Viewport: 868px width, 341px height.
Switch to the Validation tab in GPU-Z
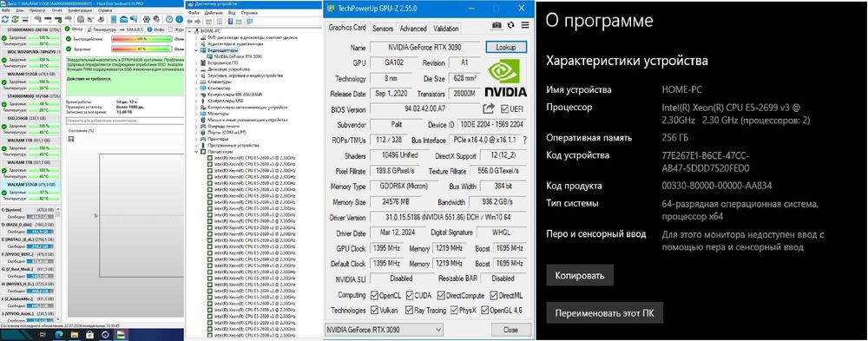446,29
